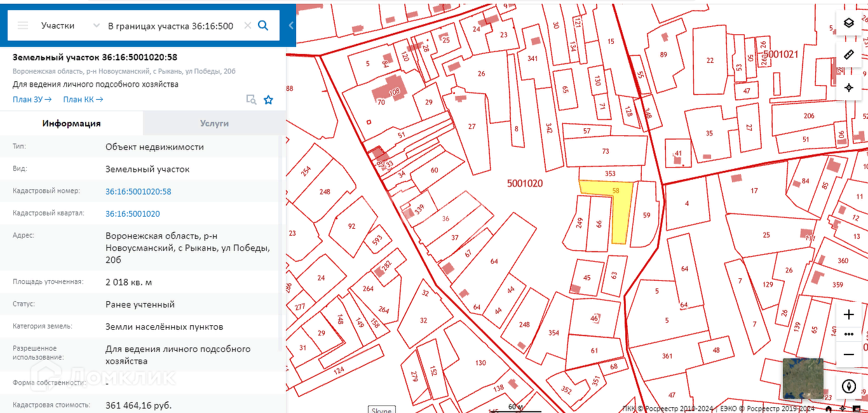Click parcel 45 below parcel 66
Screen dimensions: 868x413
coord(587,278)
